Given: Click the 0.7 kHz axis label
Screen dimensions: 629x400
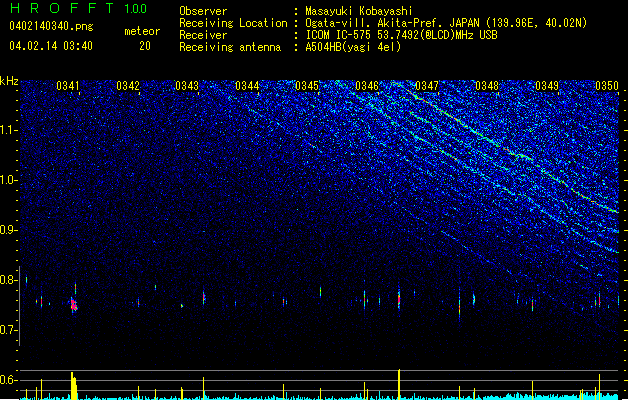Looking at the screenshot, I should [8, 330].
